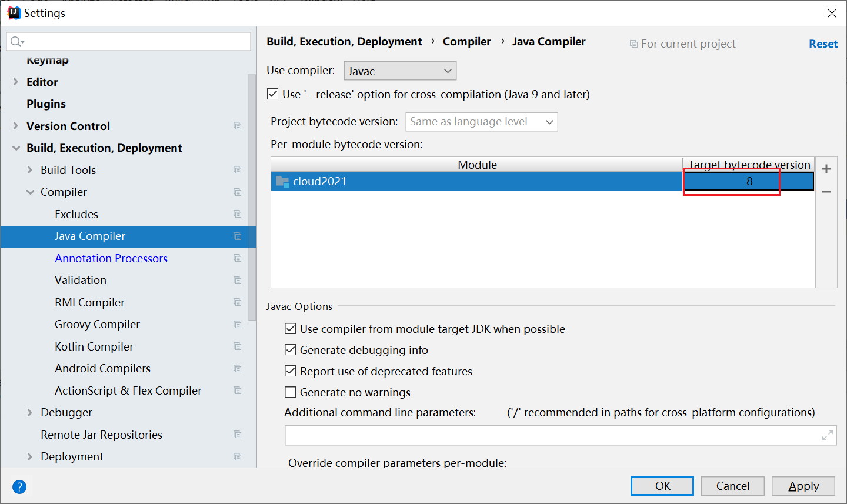Add a new module with the plus icon
Viewport: 847px width, 504px height.
[x=826, y=169]
